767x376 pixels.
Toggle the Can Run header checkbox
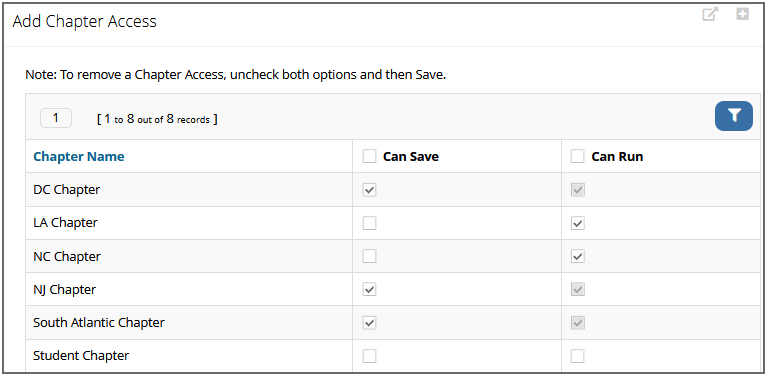578,156
